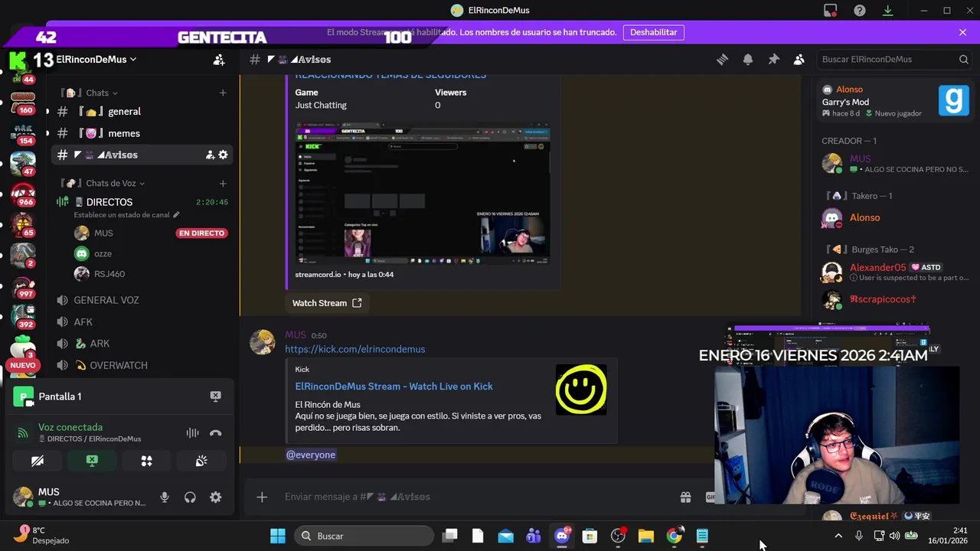
Task: Open File Explorer in taskbar
Action: coord(646,536)
